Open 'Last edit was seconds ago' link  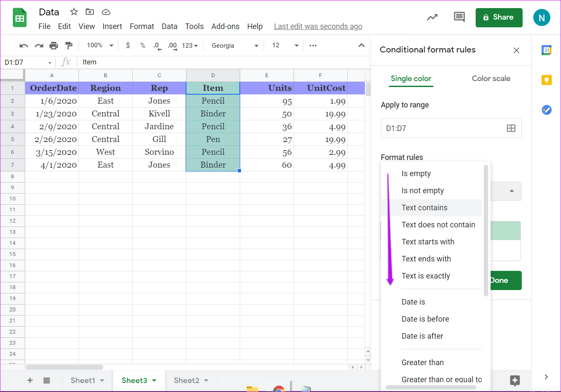point(318,26)
